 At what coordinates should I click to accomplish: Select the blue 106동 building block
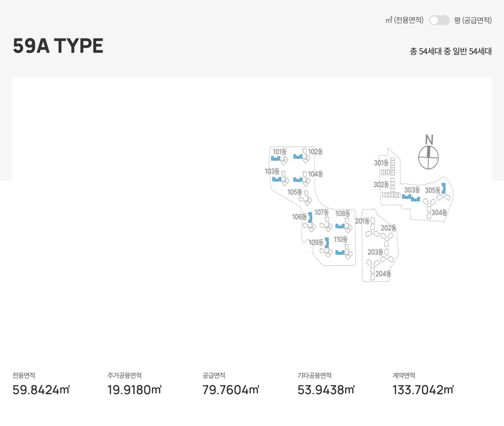(x=310, y=217)
